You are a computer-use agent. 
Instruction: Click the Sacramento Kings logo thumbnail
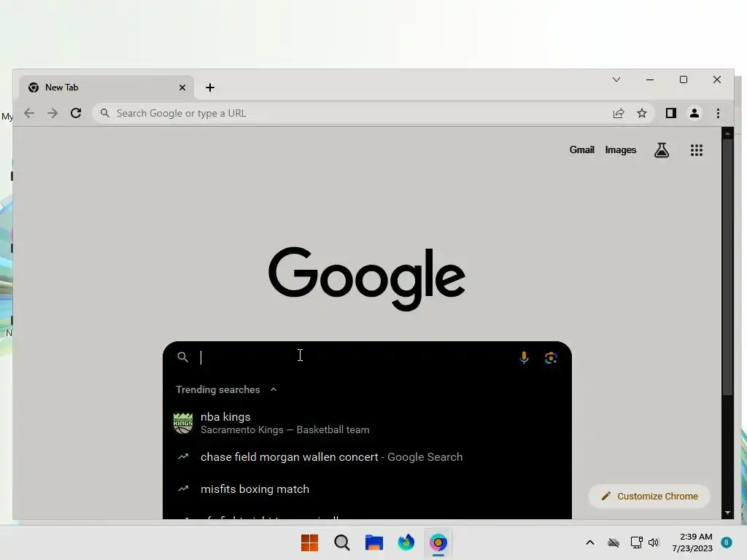click(x=183, y=424)
